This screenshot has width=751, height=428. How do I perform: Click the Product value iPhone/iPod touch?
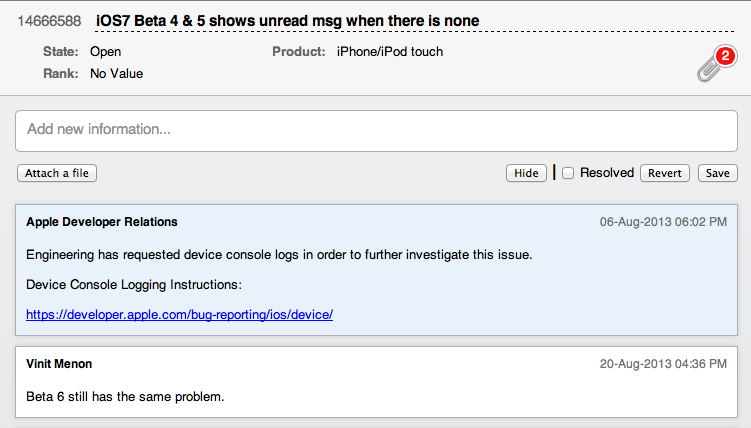[390, 51]
